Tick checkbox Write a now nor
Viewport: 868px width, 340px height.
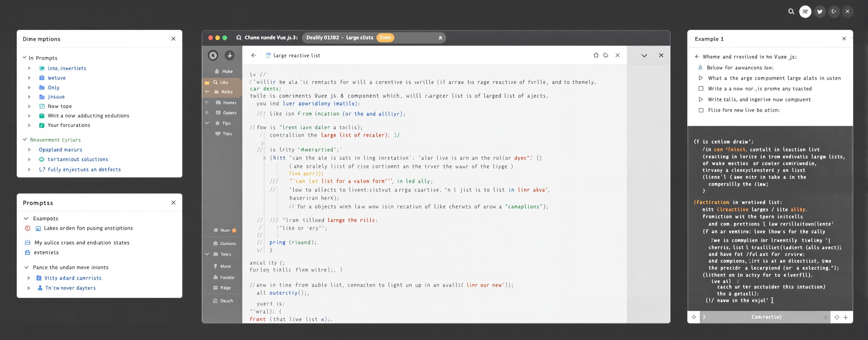coord(701,88)
